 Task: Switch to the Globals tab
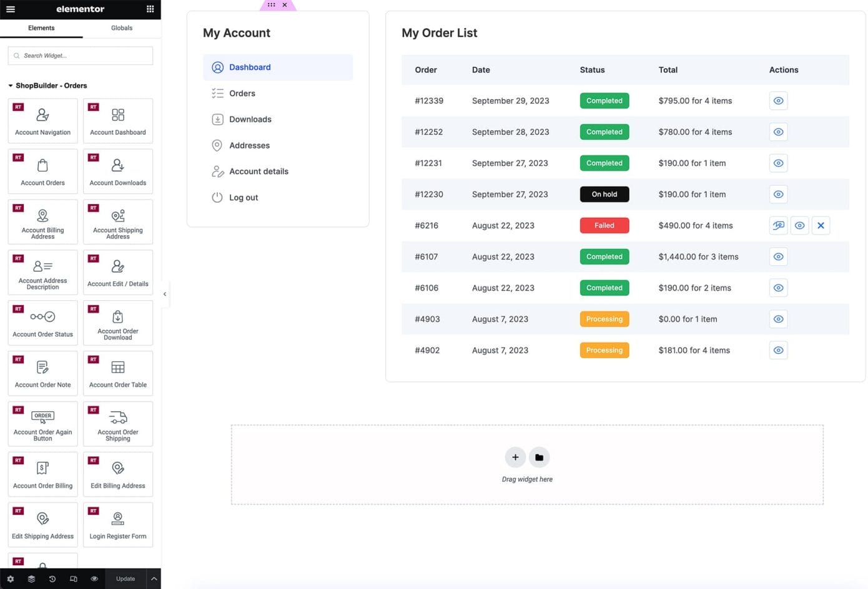coord(122,28)
